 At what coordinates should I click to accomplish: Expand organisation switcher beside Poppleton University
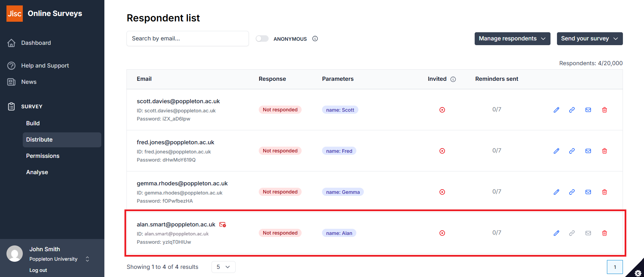pos(87,259)
